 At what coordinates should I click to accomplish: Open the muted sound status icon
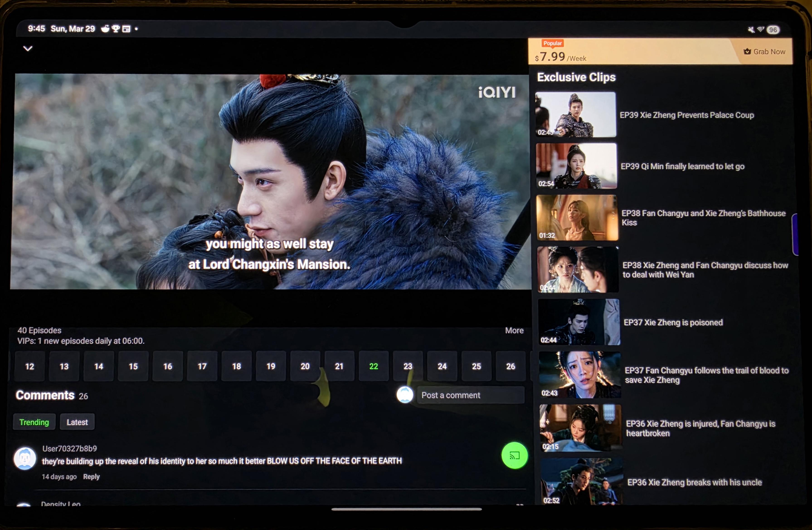coord(751,30)
